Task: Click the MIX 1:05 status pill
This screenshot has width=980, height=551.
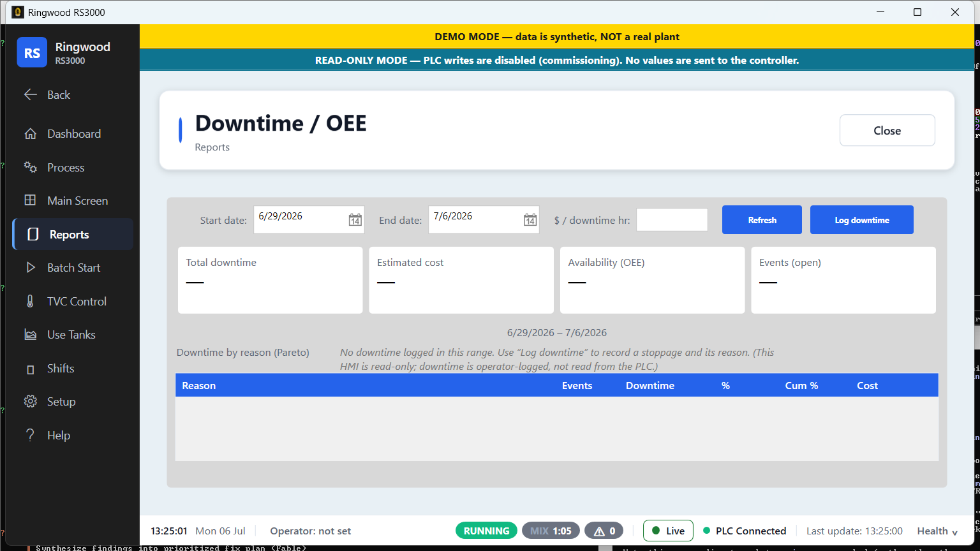Action: pos(551,531)
